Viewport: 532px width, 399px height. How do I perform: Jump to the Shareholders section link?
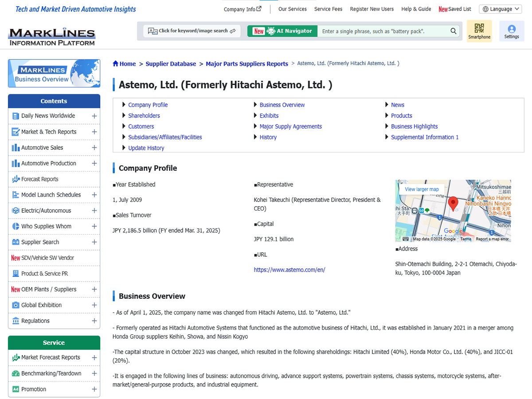coord(144,116)
